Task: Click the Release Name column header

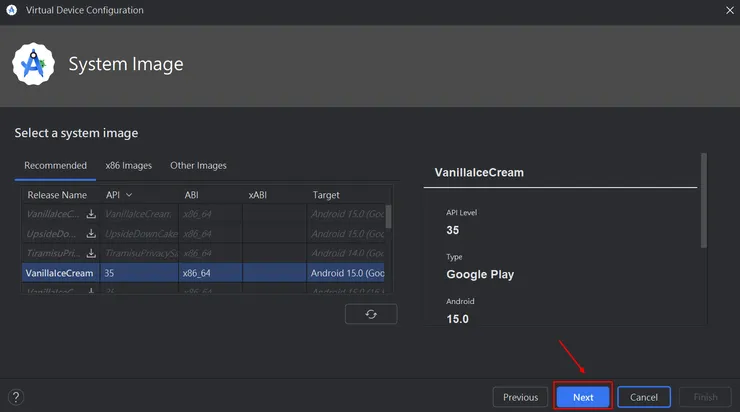Action: click(x=58, y=195)
